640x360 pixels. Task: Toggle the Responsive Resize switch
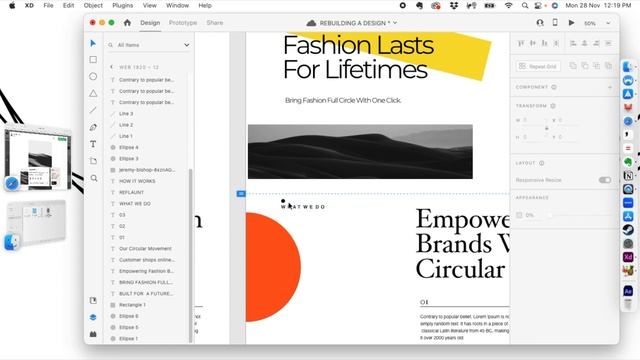[604, 180]
